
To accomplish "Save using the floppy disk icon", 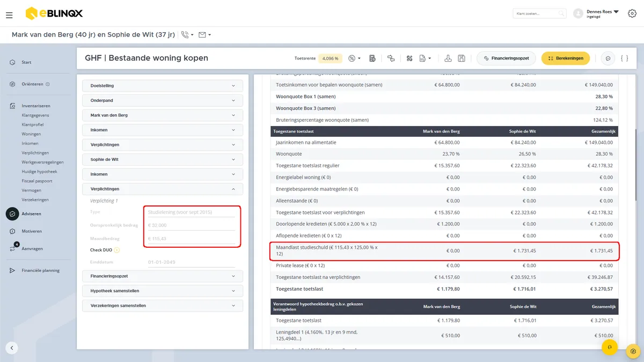I will [x=462, y=58].
